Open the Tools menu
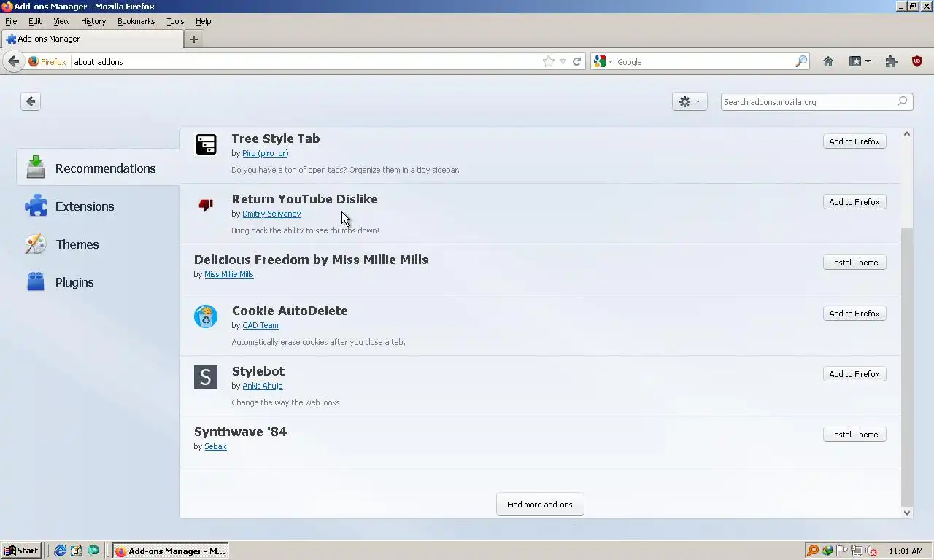934x560 pixels. 175,21
